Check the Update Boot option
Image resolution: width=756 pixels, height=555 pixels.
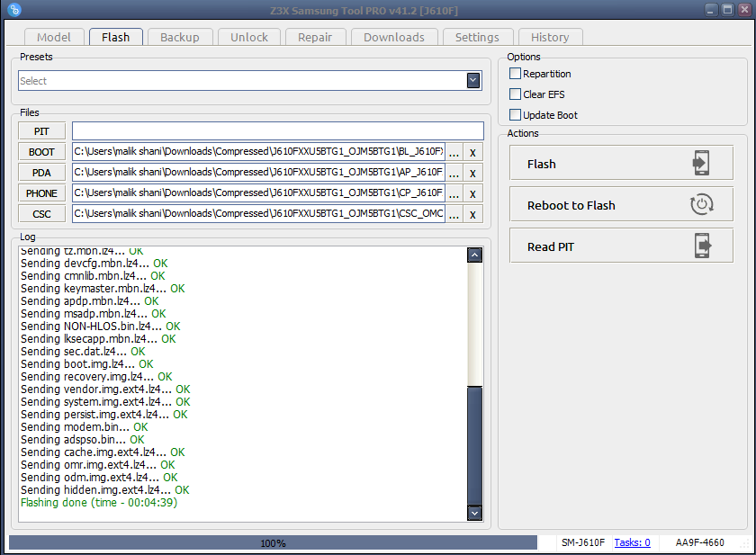coord(515,114)
